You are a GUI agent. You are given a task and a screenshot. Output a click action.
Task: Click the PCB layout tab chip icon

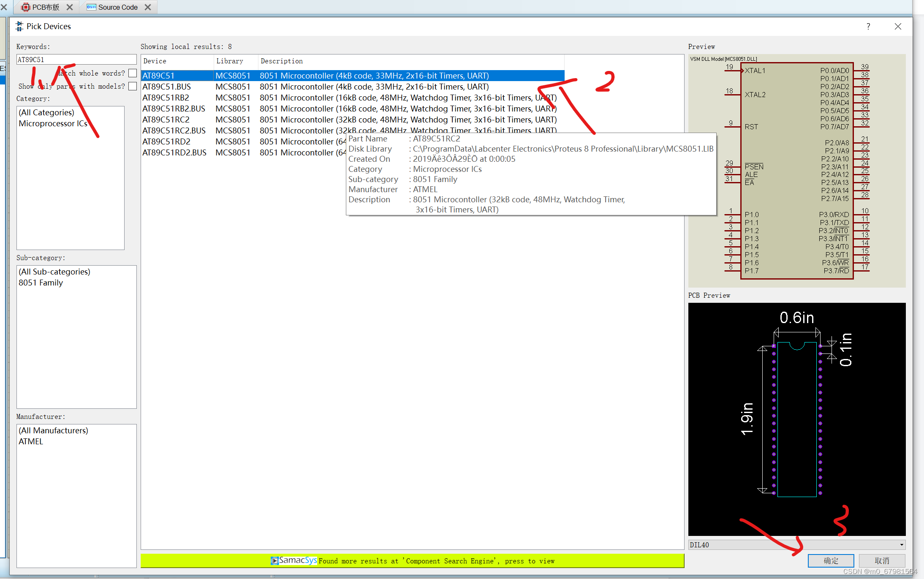pos(26,7)
